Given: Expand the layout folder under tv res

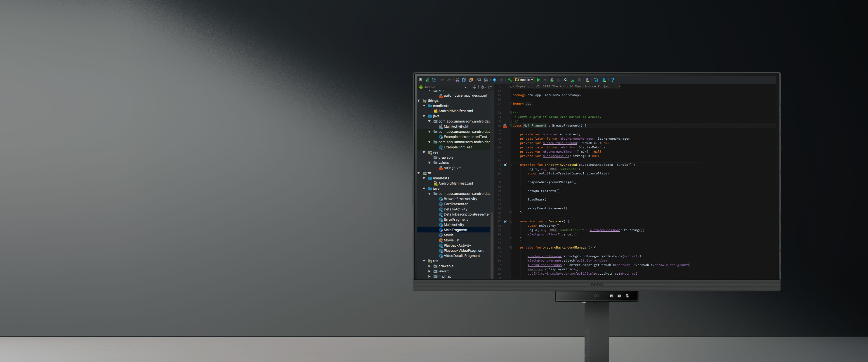Looking at the screenshot, I should tap(430, 271).
